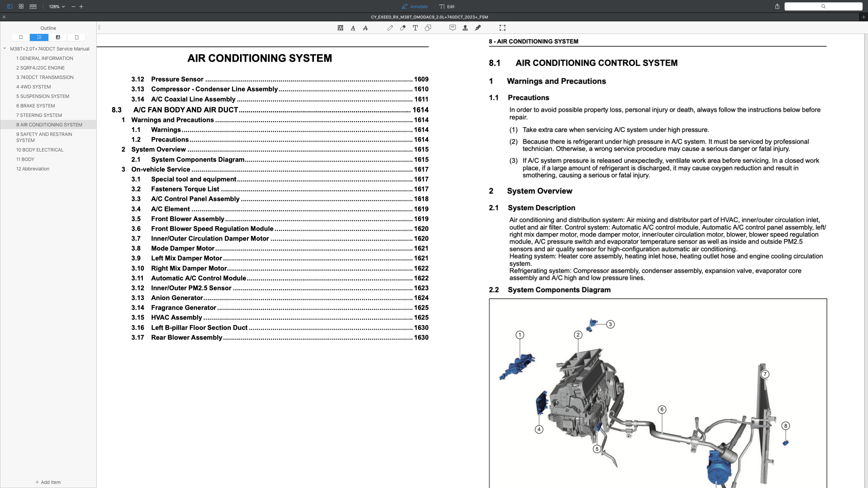Select the Text annotation tool

pyautogui.click(x=415, y=28)
